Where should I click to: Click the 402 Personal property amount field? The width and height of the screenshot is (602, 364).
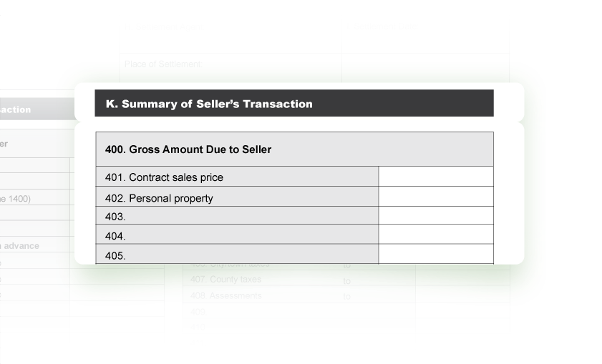pyautogui.click(x=436, y=197)
